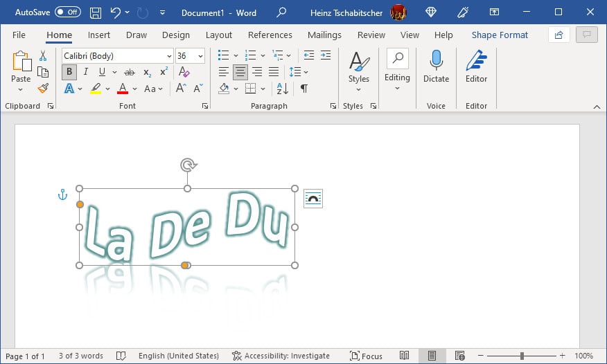The image size is (607, 364).
Task: Open account Heinz Tschabitscher
Action: click(358, 12)
